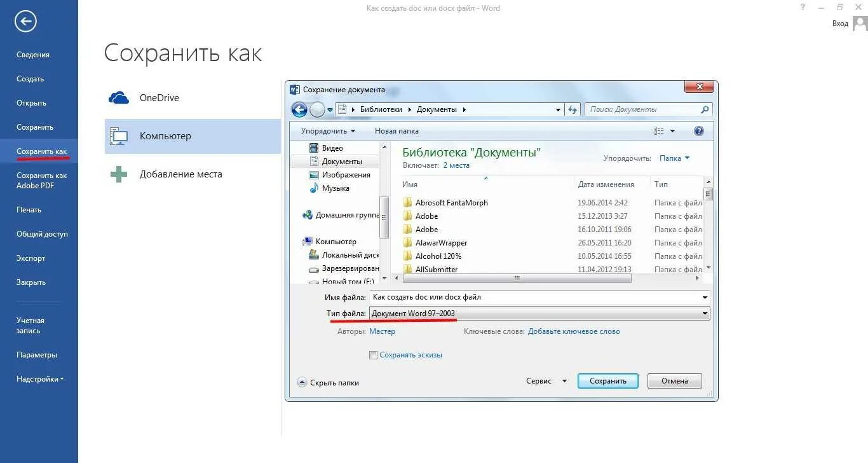The image size is (868, 463).
Task: Select Видео in the navigation pane
Action: pos(332,148)
